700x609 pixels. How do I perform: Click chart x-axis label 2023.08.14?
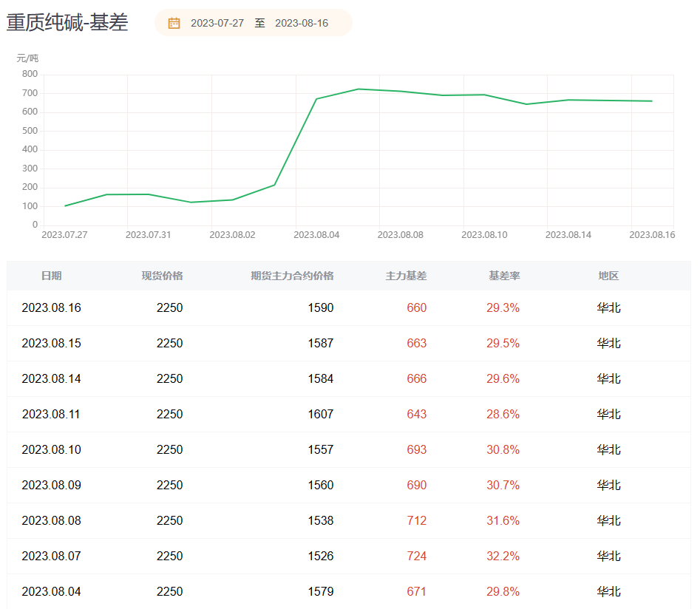pyautogui.click(x=568, y=235)
